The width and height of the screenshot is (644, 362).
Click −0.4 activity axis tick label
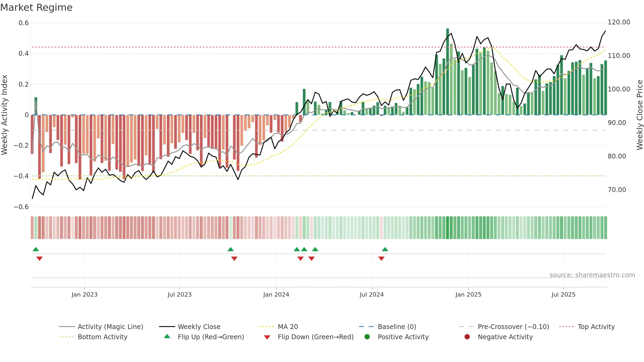tap(21, 176)
